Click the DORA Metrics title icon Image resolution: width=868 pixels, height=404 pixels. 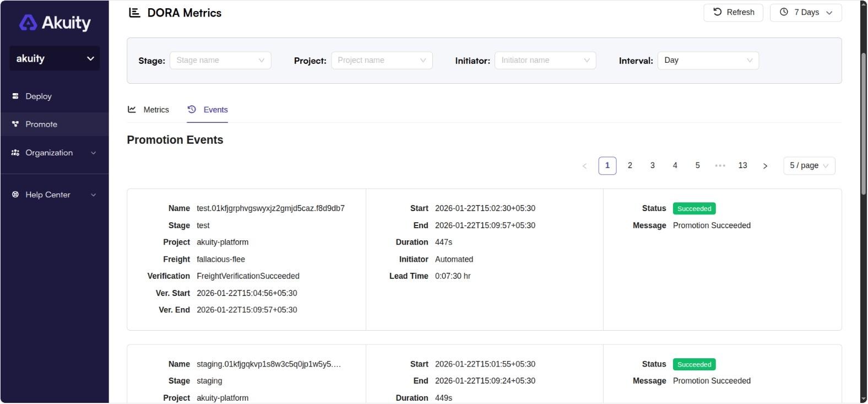coord(134,13)
